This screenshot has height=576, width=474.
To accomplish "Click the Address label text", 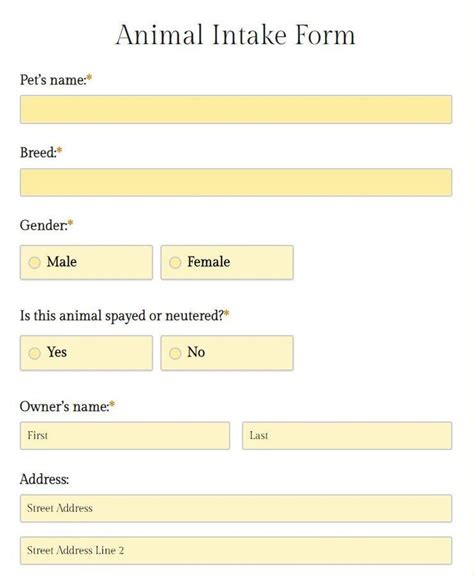I will point(44,479).
